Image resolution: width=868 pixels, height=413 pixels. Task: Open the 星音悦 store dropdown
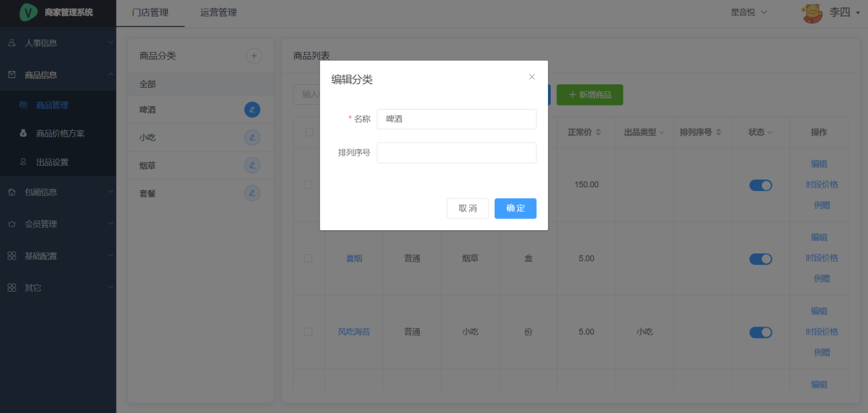(749, 12)
